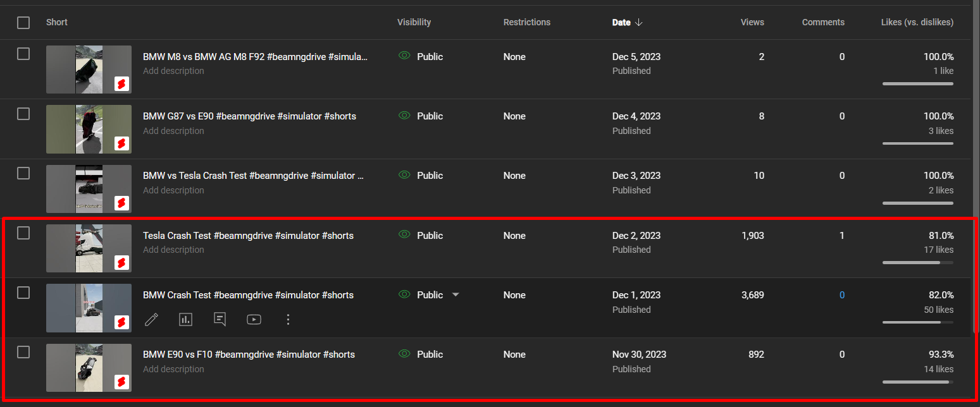
Task: Click the eye icon for Tesla Crash Test row
Action: (404, 234)
